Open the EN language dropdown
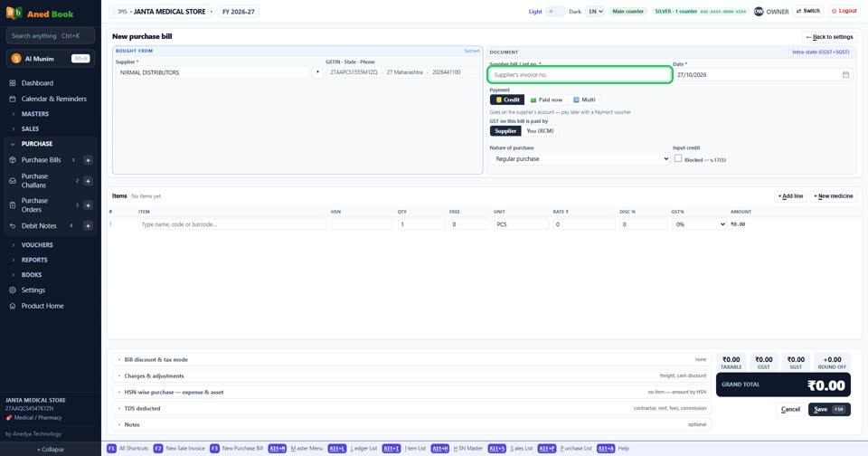 (x=595, y=11)
